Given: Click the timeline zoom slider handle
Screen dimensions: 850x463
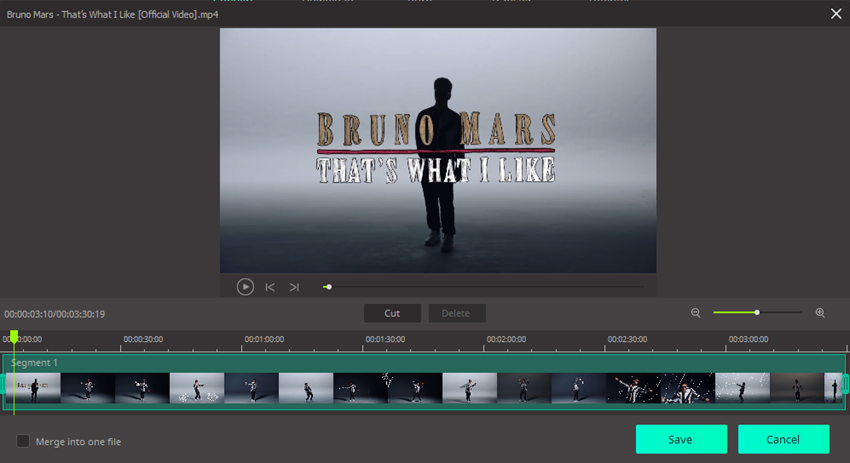Looking at the screenshot, I should coord(757,313).
